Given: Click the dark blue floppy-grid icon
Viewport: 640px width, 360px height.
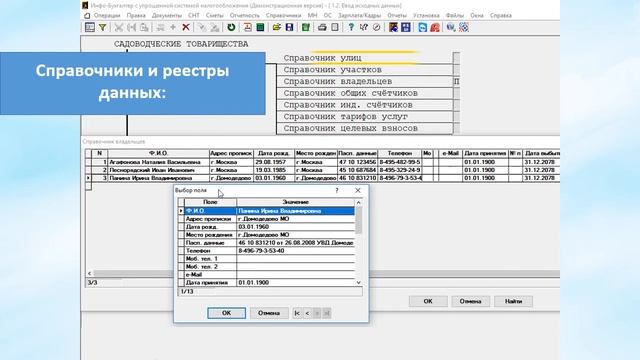Looking at the screenshot, I should [x=406, y=27].
